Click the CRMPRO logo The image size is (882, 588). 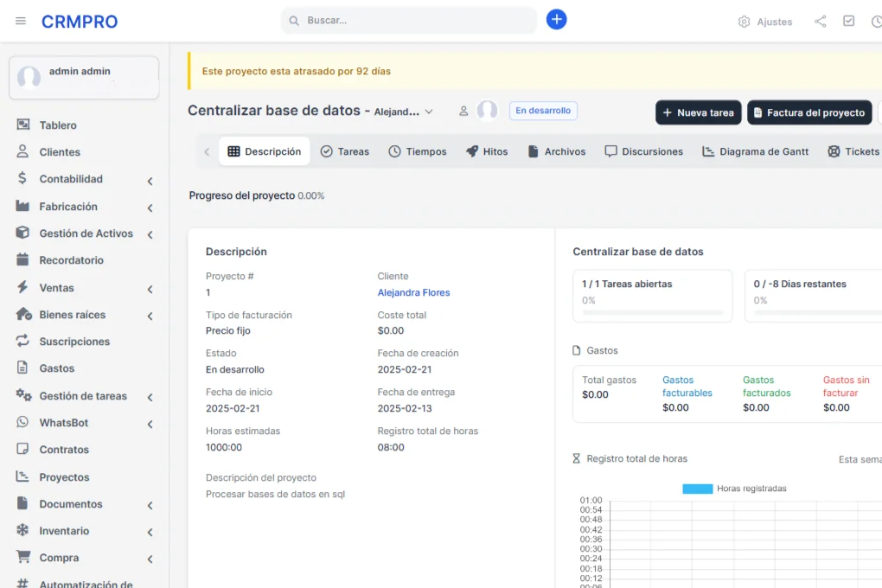point(80,22)
